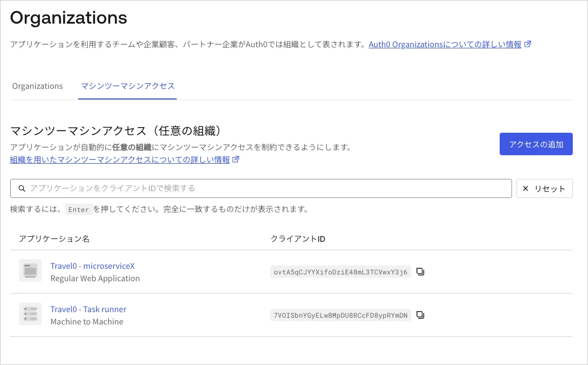Open the Travel0 - Task runner application link

[88, 309]
